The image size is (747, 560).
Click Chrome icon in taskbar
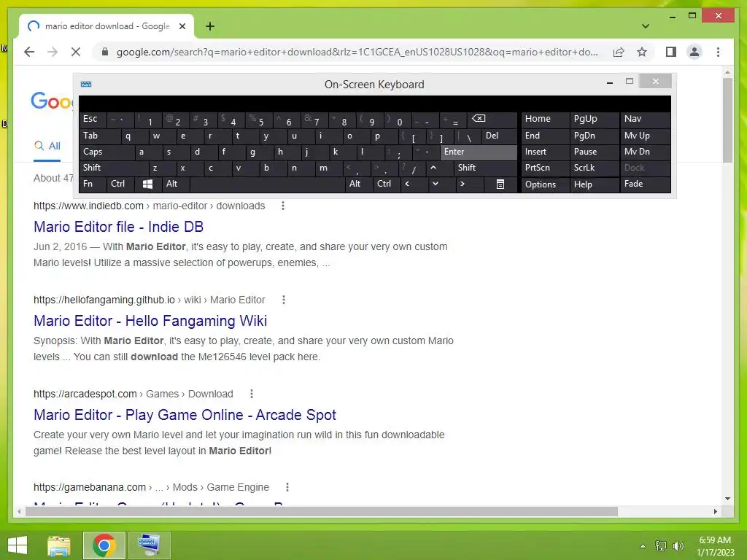[x=104, y=545]
